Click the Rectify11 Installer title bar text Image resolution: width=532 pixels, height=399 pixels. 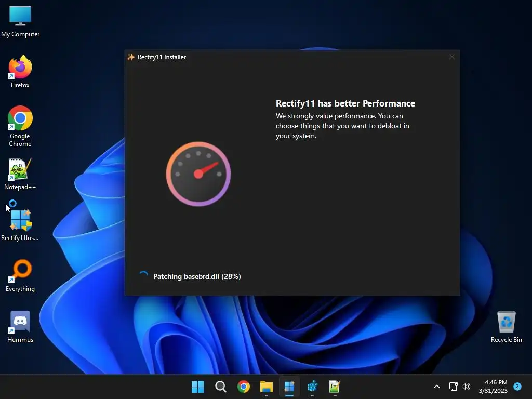tap(162, 57)
